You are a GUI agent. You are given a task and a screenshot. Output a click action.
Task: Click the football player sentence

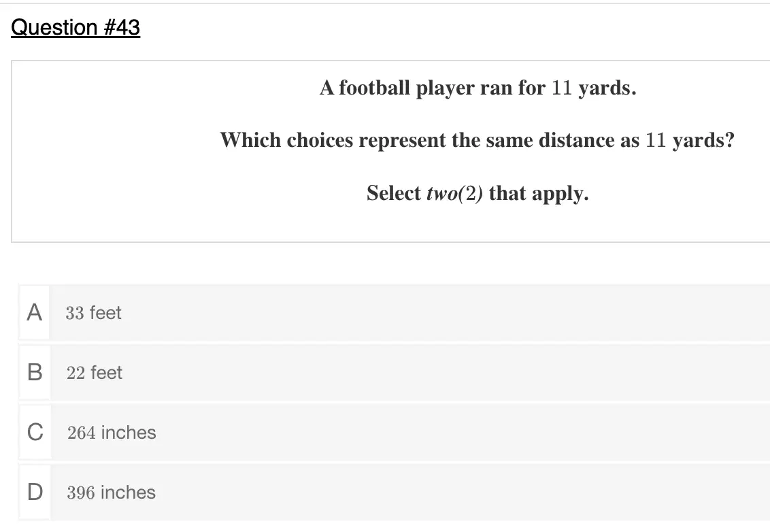[x=478, y=88]
